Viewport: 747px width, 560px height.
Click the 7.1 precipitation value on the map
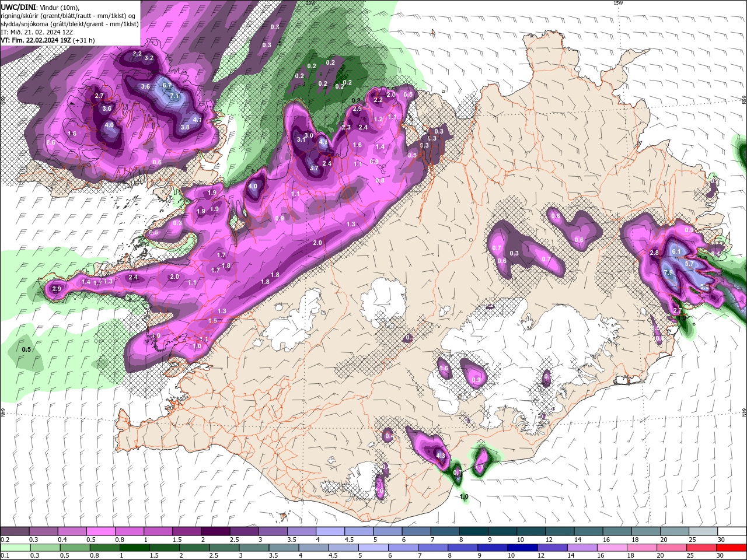[x=174, y=96]
